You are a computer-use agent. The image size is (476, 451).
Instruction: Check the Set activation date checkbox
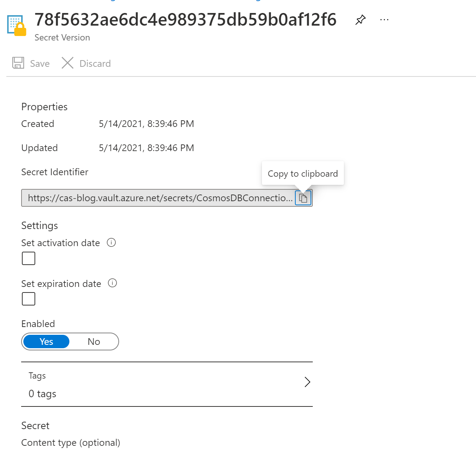[x=29, y=258]
